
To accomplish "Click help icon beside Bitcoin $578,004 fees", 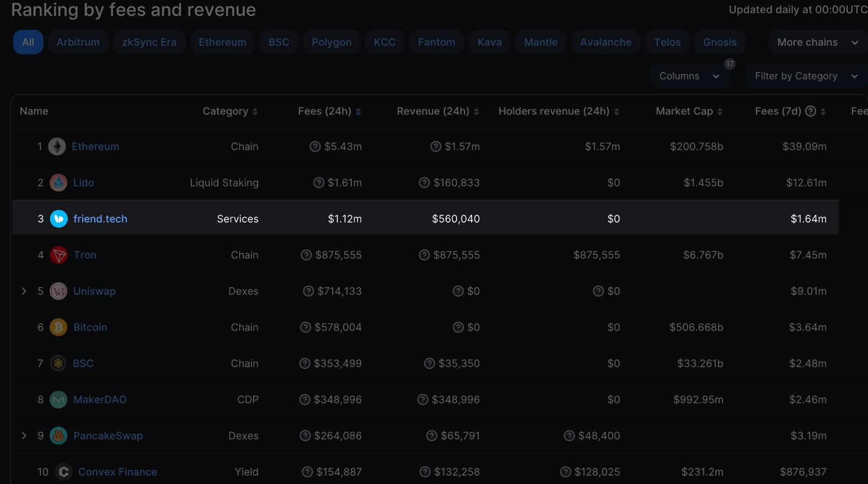I will click(x=306, y=327).
